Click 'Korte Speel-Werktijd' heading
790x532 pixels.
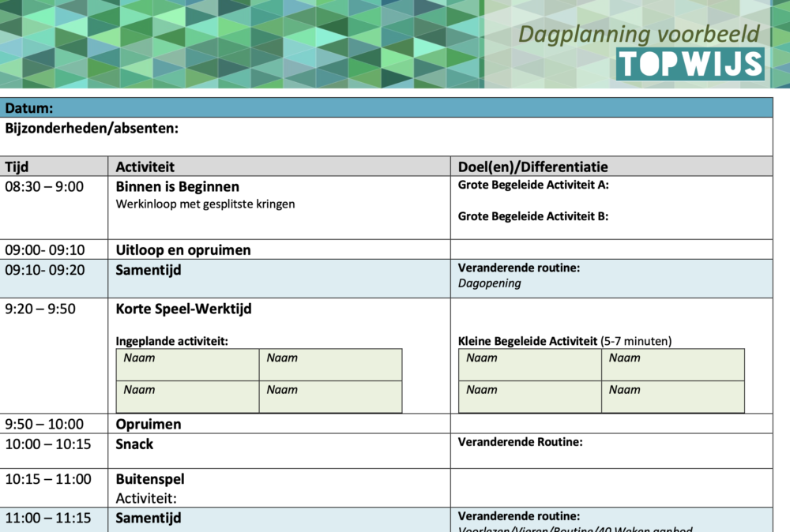[183, 309]
